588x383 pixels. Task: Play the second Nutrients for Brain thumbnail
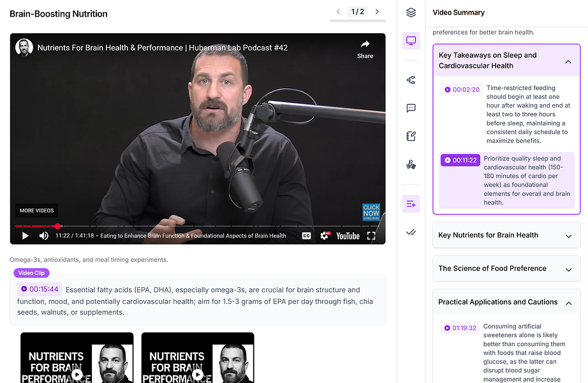tap(198, 374)
